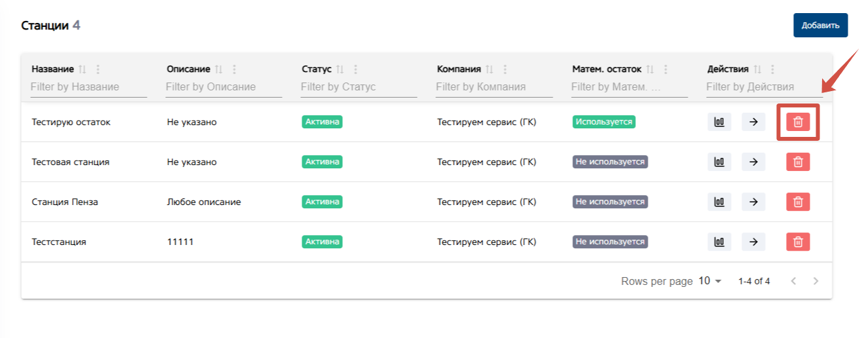Image resolution: width=868 pixels, height=338 pixels.
Task: Focus the Filter by Название field
Action: click(x=89, y=86)
